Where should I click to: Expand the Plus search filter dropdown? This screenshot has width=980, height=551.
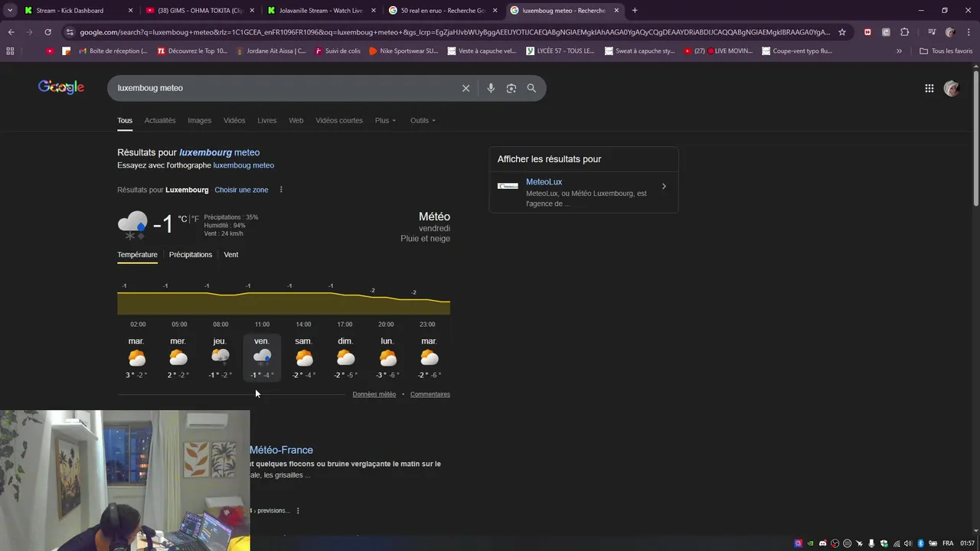tap(385, 120)
